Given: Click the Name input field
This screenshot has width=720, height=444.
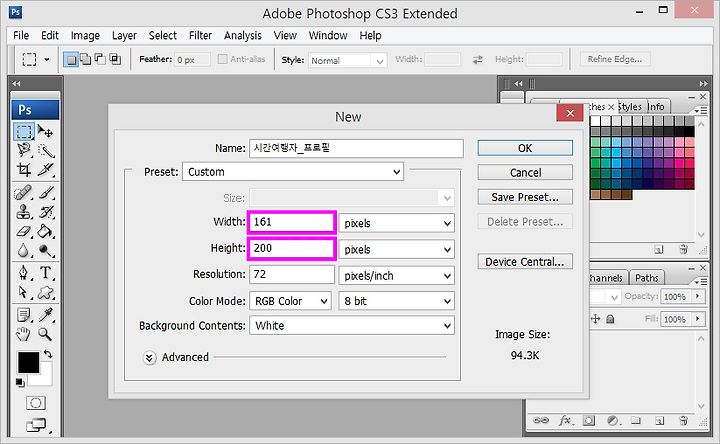Looking at the screenshot, I should [356, 148].
